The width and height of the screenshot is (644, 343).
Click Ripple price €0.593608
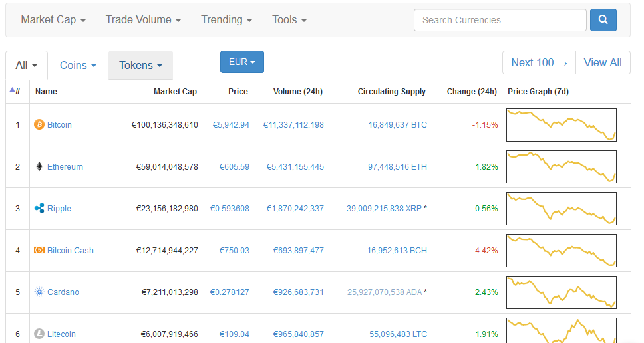pyautogui.click(x=230, y=209)
